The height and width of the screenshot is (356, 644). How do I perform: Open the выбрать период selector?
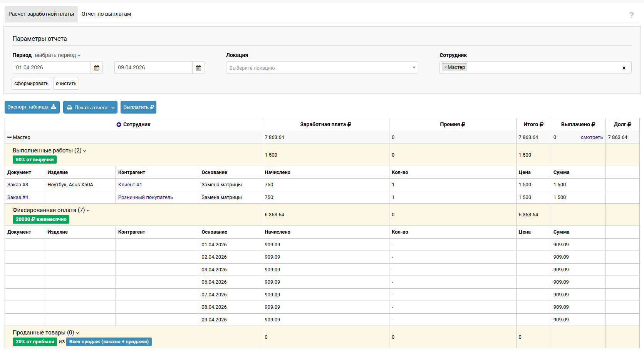pyautogui.click(x=57, y=55)
